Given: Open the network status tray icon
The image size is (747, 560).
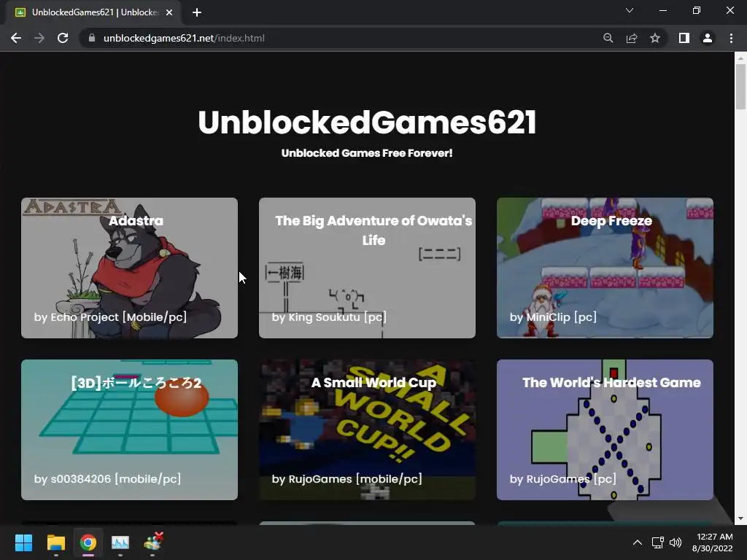Looking at the screenshot, I should (658, 542).
